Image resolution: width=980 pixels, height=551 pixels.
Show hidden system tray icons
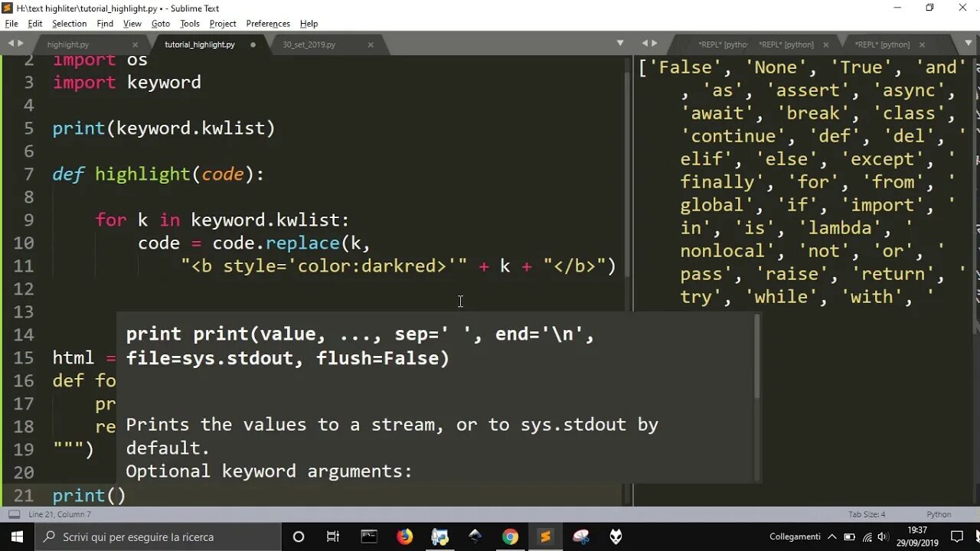[833, 536]
